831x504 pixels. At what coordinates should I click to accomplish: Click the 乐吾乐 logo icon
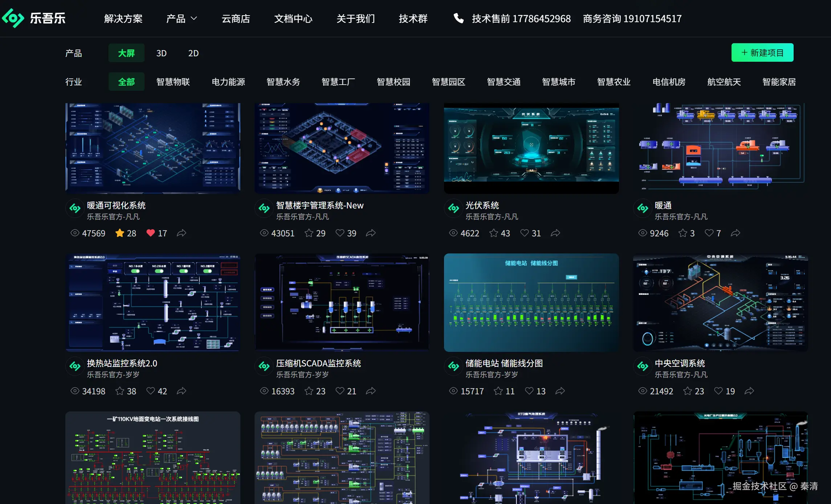click(x=13, y=18)
